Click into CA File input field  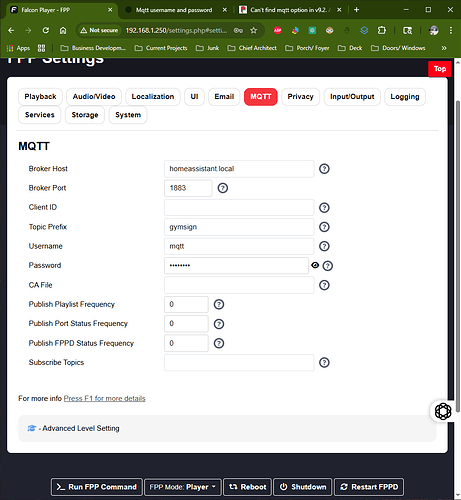pos(239,285)
